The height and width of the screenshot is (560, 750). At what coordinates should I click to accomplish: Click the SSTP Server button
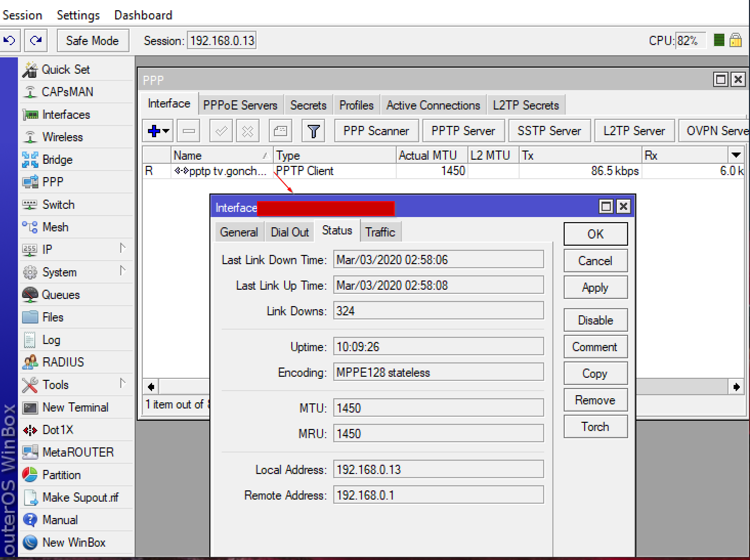point(549,131)
